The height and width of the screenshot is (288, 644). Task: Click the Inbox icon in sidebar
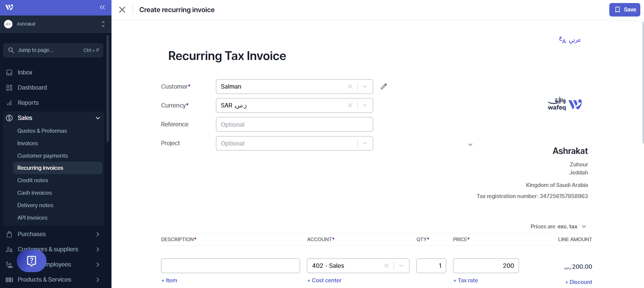pyautogui.click(x=9, y=72)
